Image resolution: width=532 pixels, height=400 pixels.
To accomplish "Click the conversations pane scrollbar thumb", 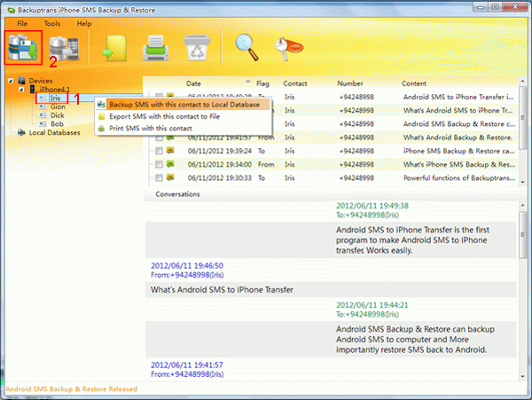I will point(522,235).
